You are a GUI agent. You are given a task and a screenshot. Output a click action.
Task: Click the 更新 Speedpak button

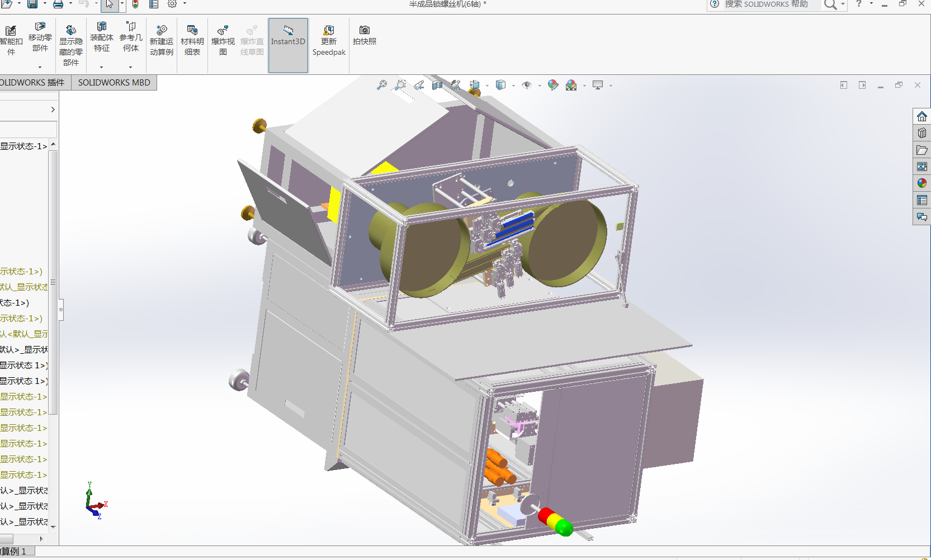pos(329,41)
